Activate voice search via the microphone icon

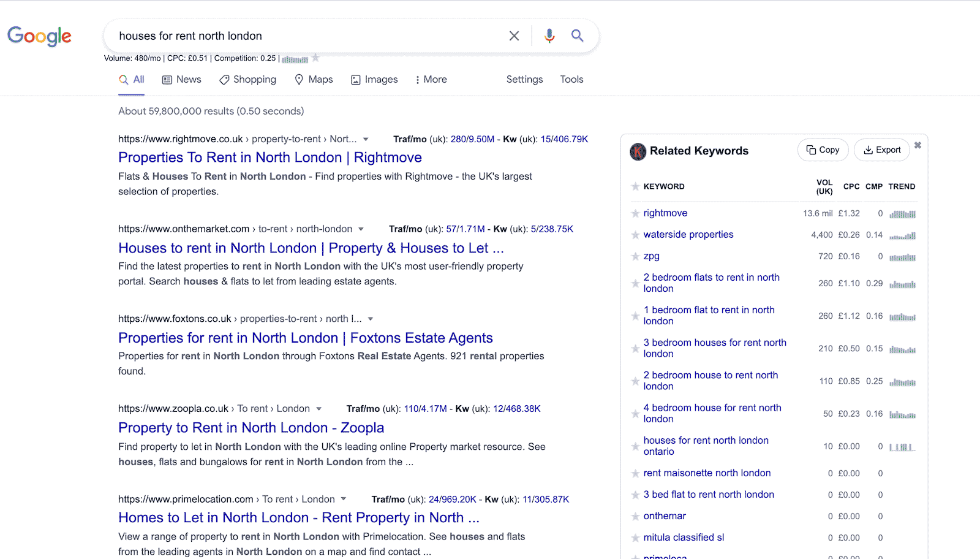549,36
